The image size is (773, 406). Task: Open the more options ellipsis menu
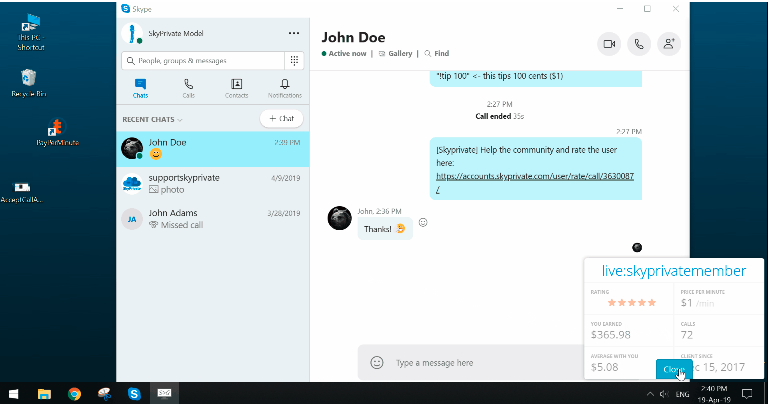pyautogui.click(x=294, y=34)
